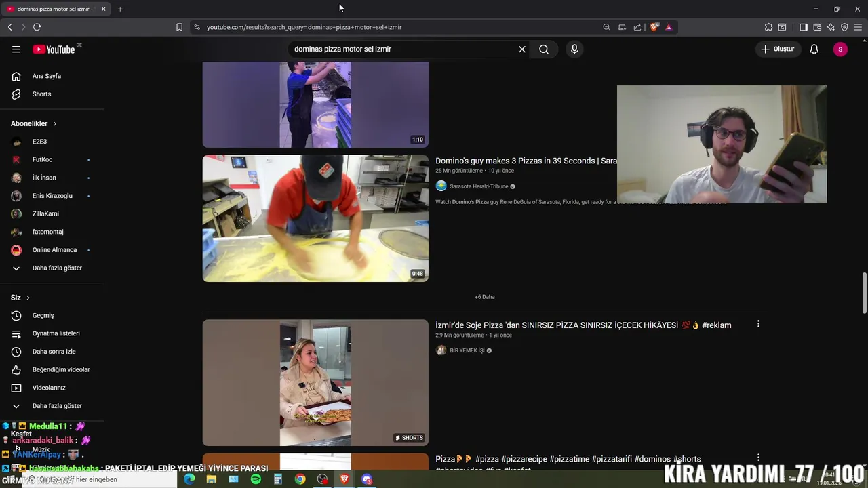
Task: Expand +6 Daha results
Action: (485, 297)
